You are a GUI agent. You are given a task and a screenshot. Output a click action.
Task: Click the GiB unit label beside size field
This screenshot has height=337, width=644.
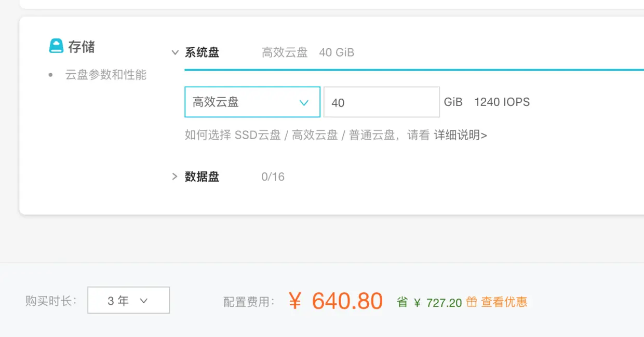pos(453,102)
